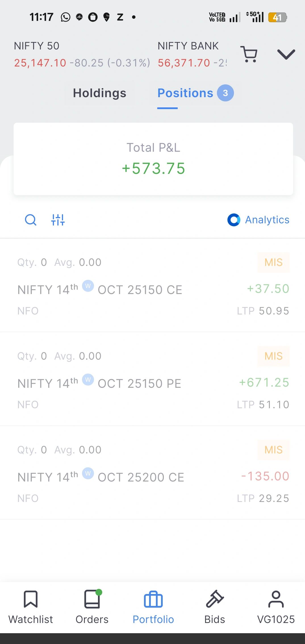Select the Positions tab
The height and width of the screenshot is (644, 305).
185,93
